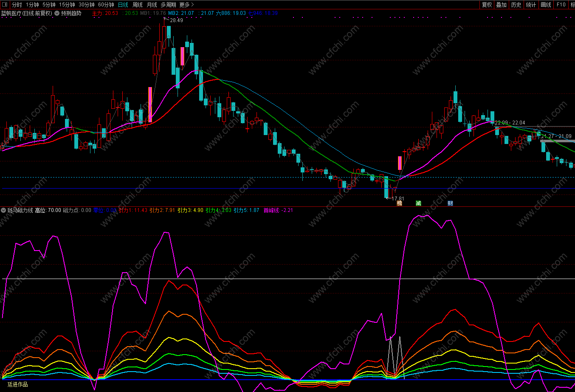Image resolution: width=575 pixels, height=392 pixels.
Task: Switch to 分时 intraday view
Action: pyautogui.click(x=17, y=5)
